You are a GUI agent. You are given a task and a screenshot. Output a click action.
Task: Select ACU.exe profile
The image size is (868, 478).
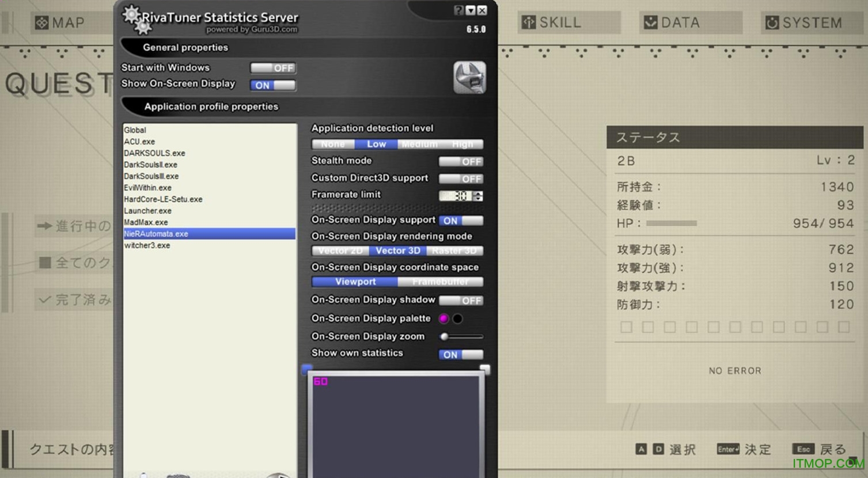(210, 142)
